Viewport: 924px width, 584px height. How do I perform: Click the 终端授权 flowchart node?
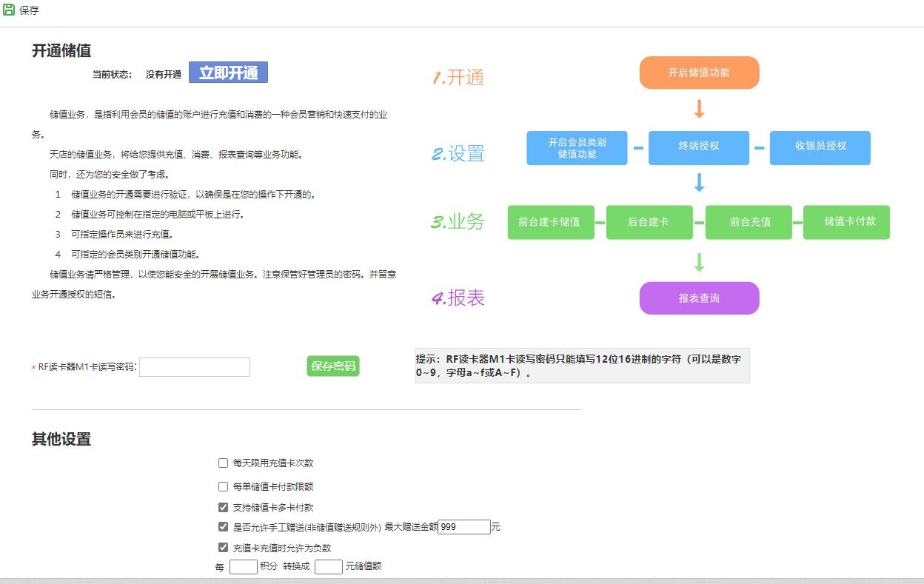tap(698, 147)
